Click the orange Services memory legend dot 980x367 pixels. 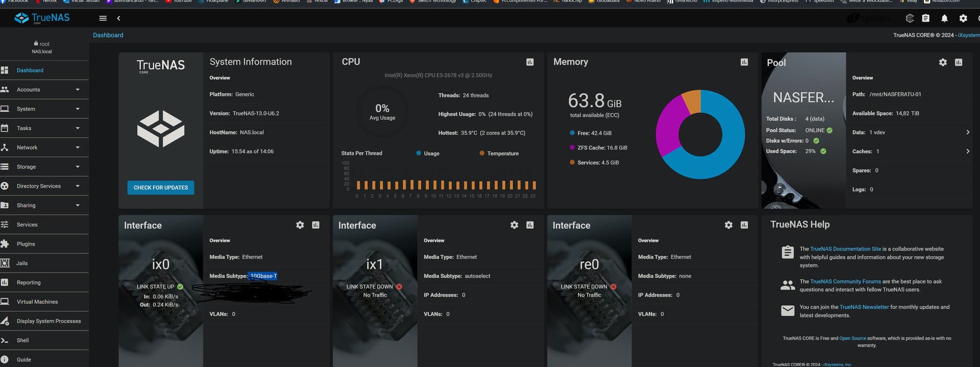tap(572, 162)
